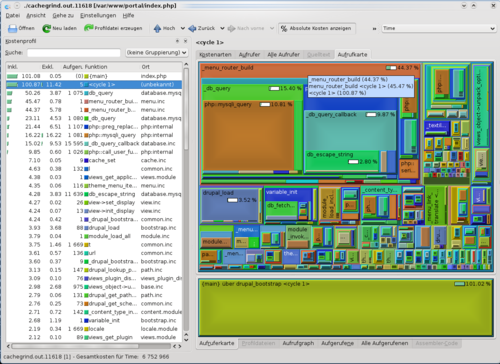
Task: Select the module_load_all function row
Action: [94, 236]
